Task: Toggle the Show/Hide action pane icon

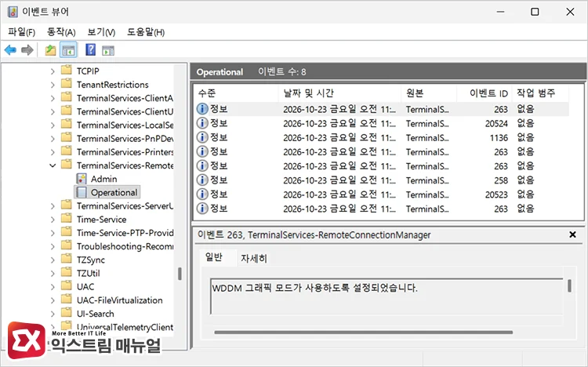Action: [108, 50]
